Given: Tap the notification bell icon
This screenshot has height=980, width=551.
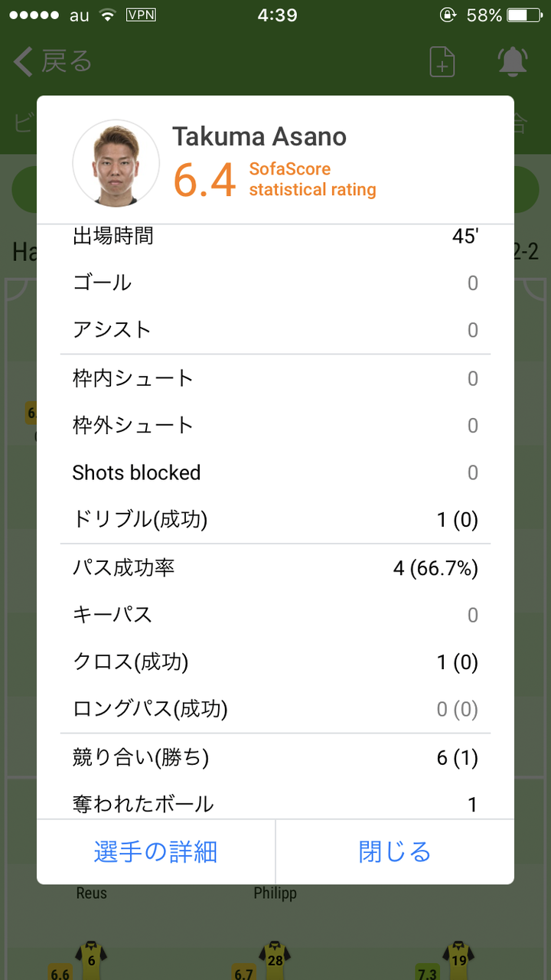Looking at the screenshot, I should tap(513, 62).
